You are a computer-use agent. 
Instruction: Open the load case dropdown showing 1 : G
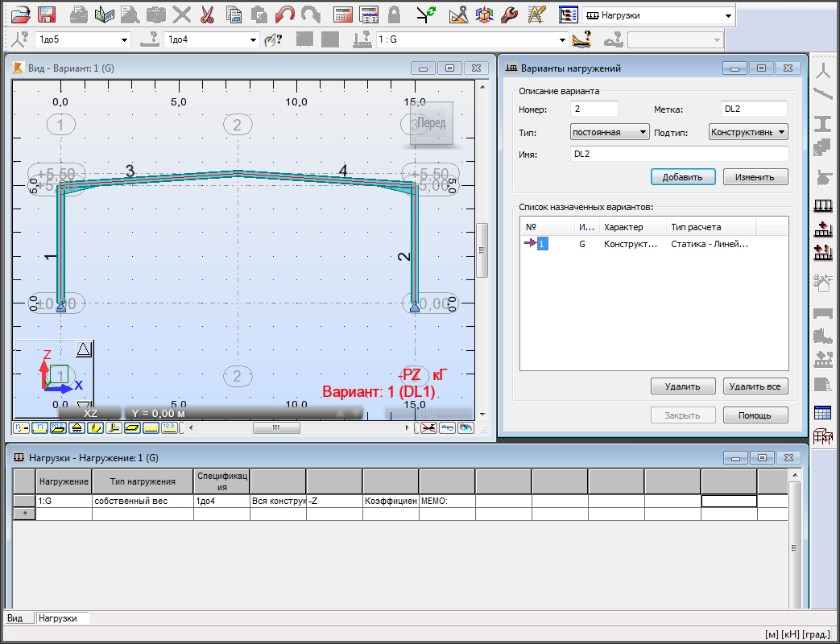562,39
